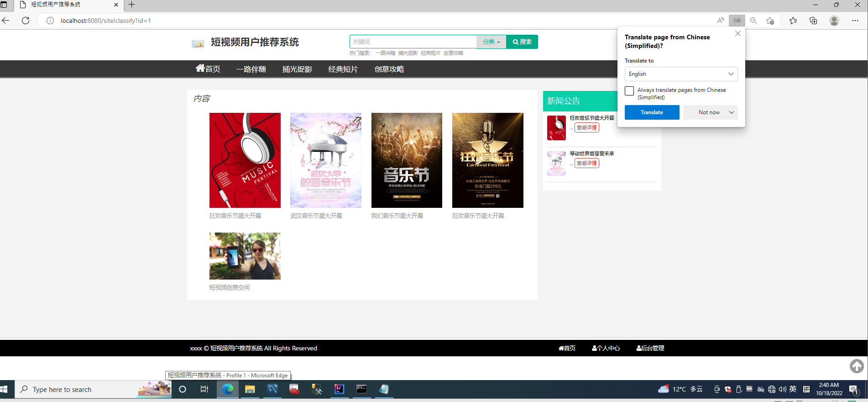
Task: Check Always translate pages from Chinese checkbox
Action: [629, 91]
